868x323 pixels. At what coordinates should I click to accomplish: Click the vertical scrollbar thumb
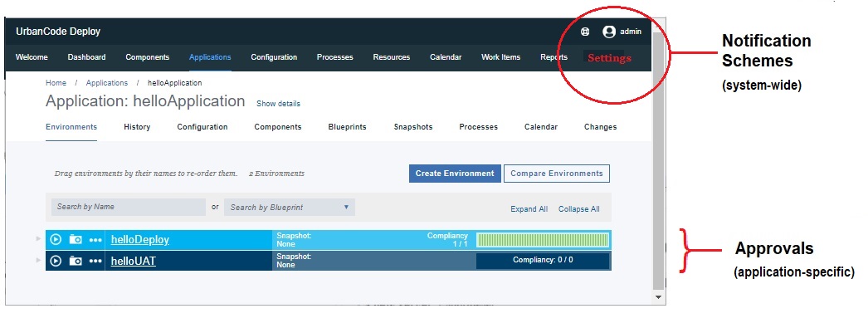coord(658,160)
